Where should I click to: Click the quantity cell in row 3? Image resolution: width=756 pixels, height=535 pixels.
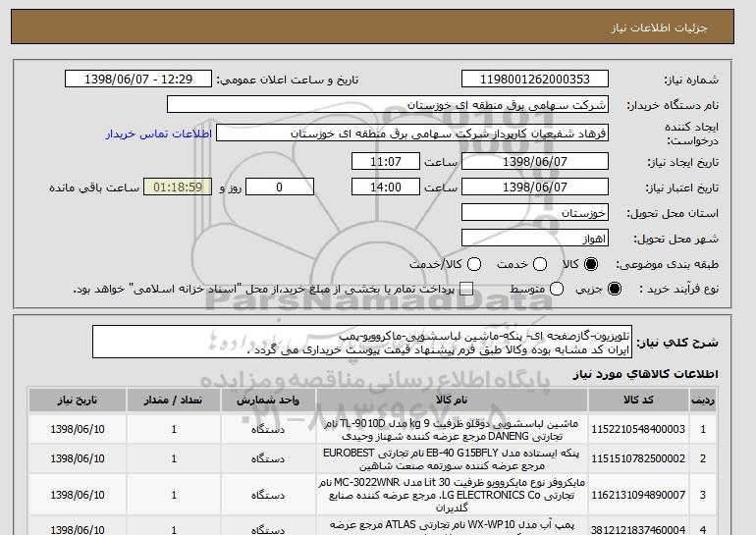point(174,495)
